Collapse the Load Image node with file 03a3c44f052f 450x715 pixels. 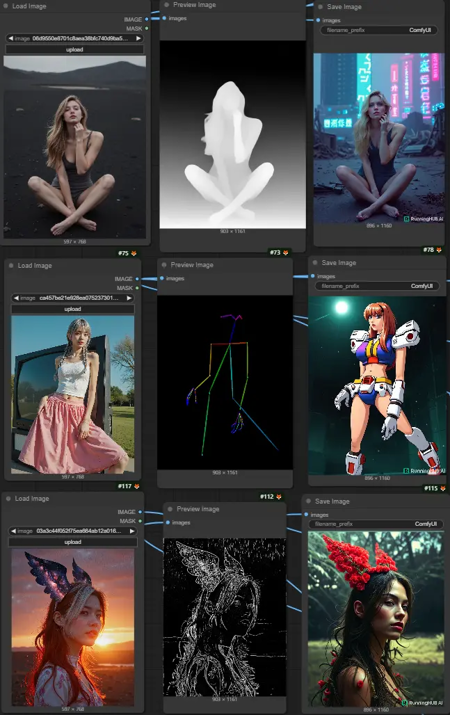coord(8,498)
